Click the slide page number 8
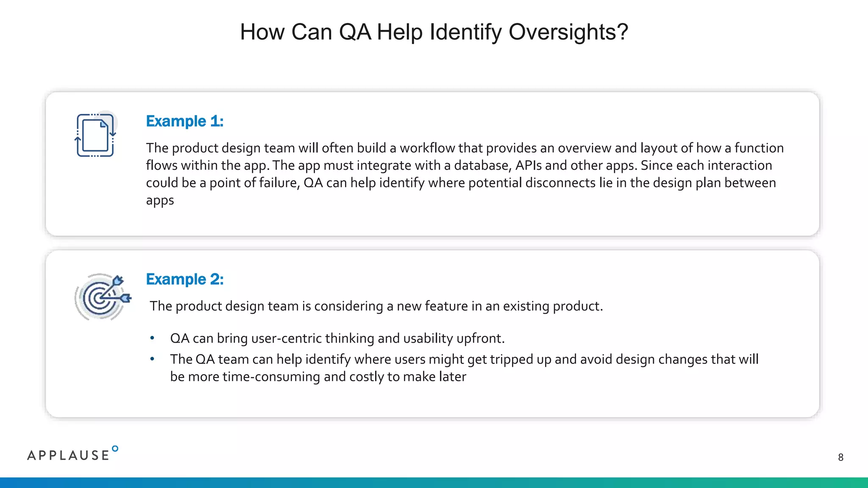Image resolution: width=868 pixels, height=488 pixels. (840, 457)
